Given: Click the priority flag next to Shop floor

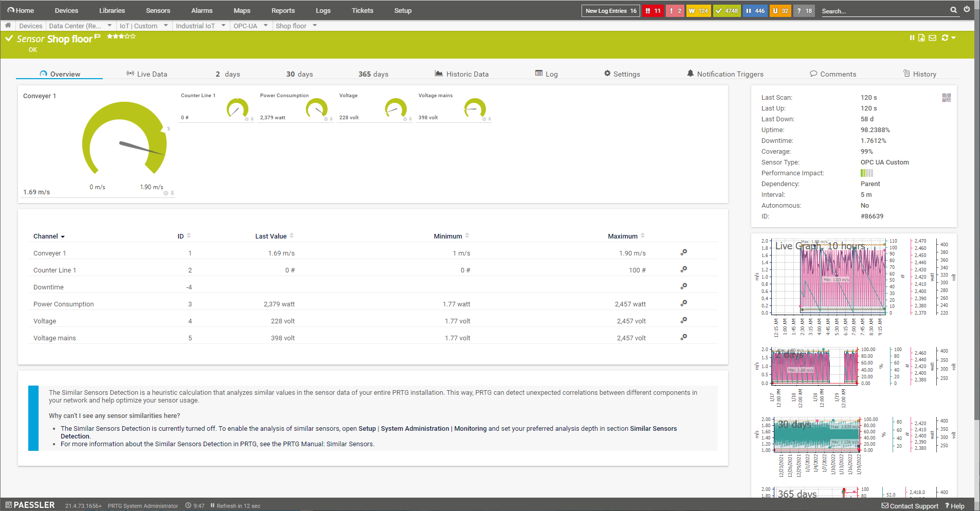Looking at the screenshot, I should [97, 36].
